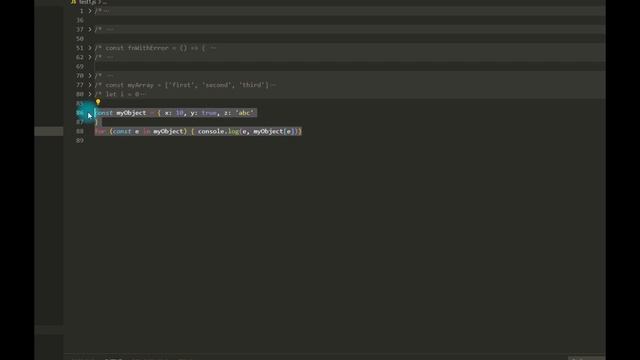Open the lightbulb quick-fix icon

(98, 102)
